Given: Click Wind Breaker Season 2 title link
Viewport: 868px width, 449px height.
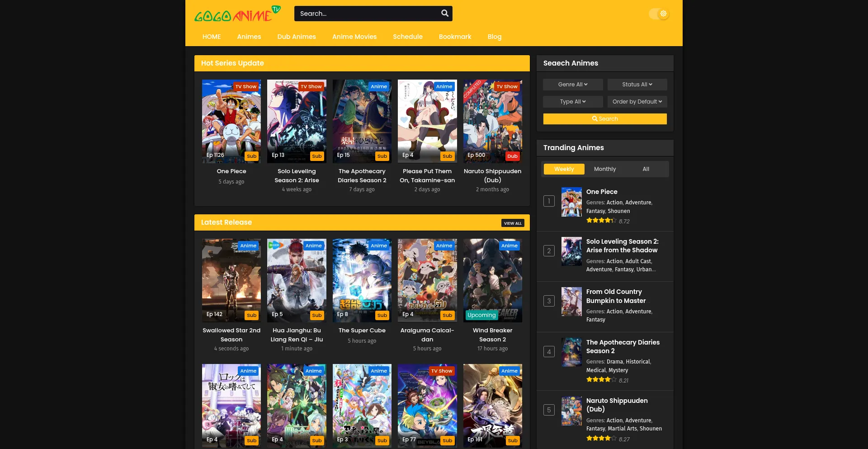Looking at the screenshot, I should click(x=493, y=335).
